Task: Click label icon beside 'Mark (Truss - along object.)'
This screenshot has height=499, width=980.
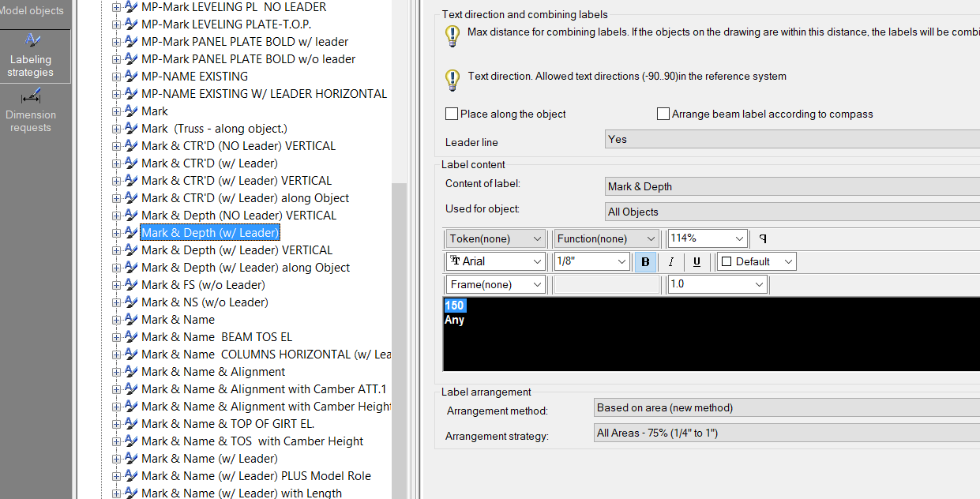Action: click(x=131, y=129)
